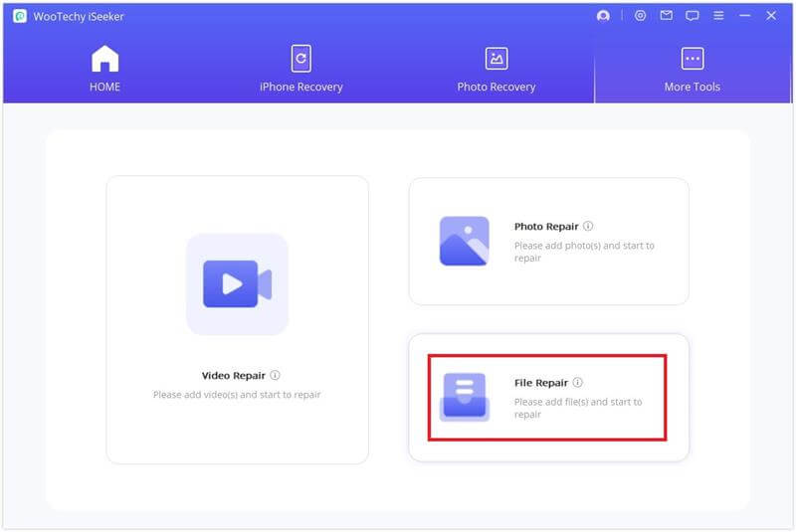The image size is (796, 532).
Task: Click info icon next to Video Repair
Action: point(275,375)
